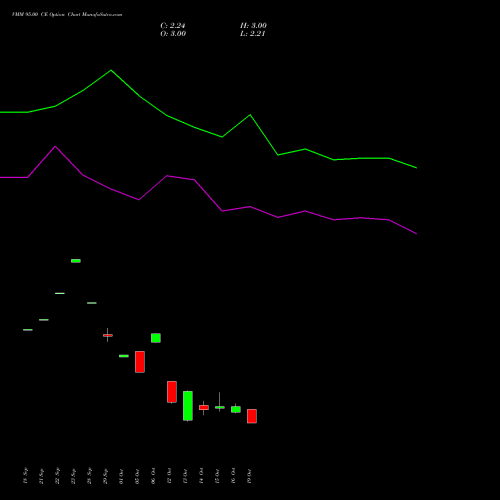The image size is (500, 500).
Task: Click the highest peak of the magenta line
Action: click(55, 146)
